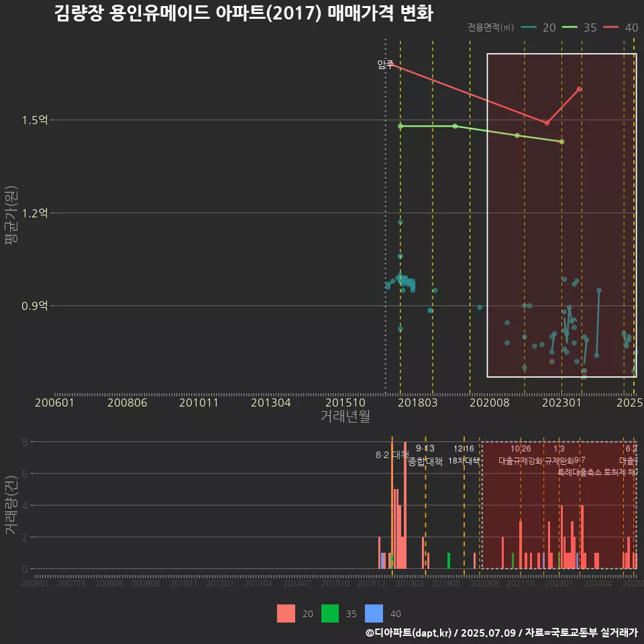Click the '0.9억' price axis label

34,306
